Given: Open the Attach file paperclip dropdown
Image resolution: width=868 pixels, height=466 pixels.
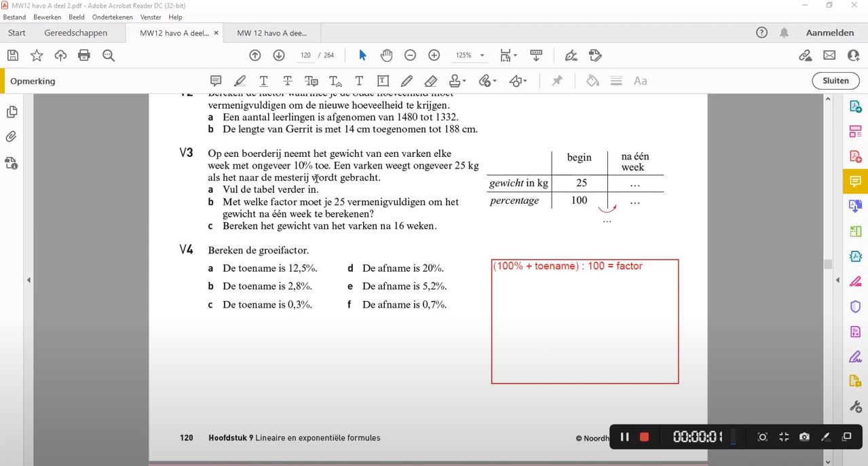Looking at the screenshot, I should pyautogui.click(x=487, y=81).
